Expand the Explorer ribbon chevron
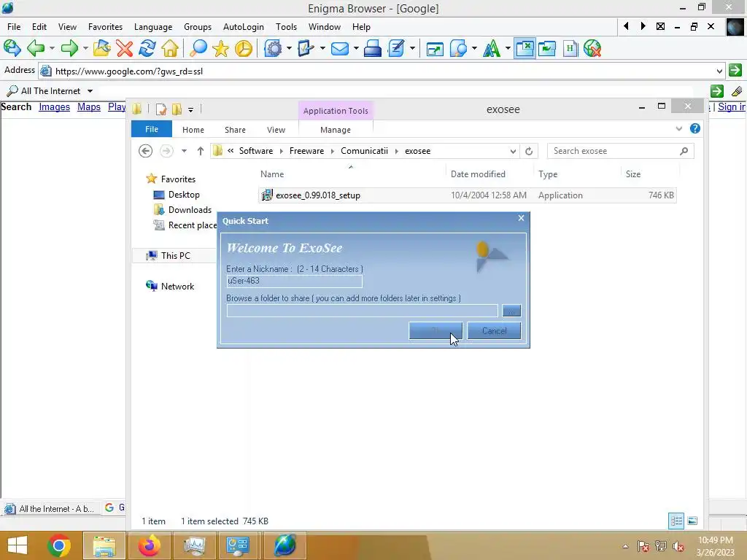 click(679, 128)
